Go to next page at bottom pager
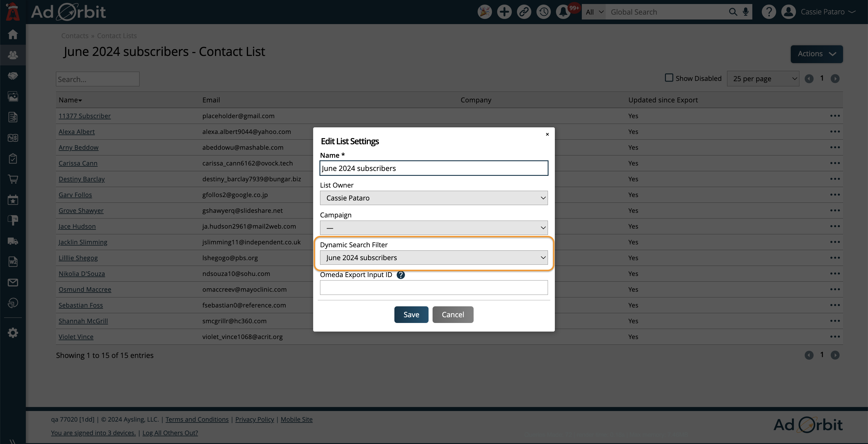The width and height of the screenshot is (868, 444). click(x=835, y=355)
